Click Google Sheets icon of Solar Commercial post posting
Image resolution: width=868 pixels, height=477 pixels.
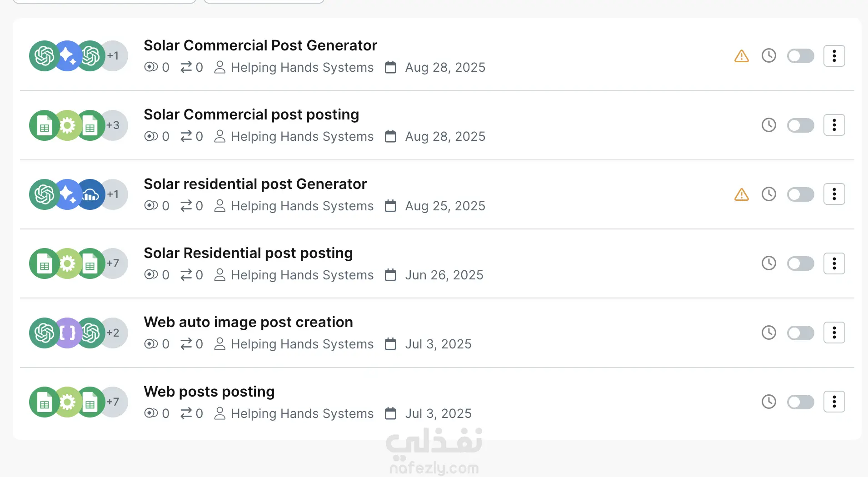tap(45, 126)
